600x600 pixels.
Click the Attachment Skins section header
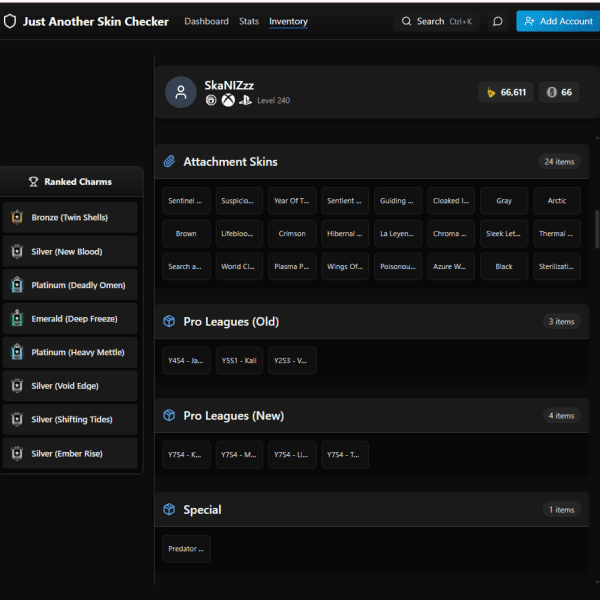click(372, 161)
